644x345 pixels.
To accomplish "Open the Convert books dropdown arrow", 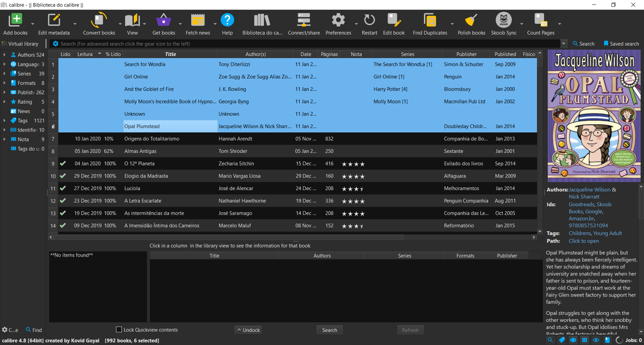I will pos(120,24).
